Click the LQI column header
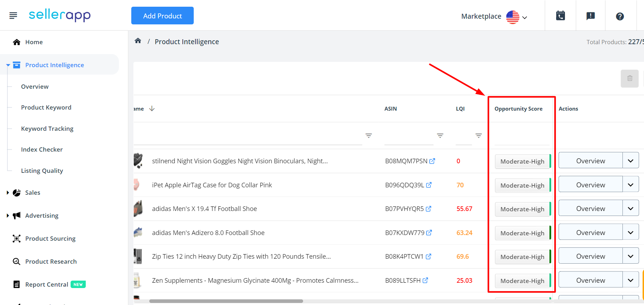644x305 pixels. (460, 109)
